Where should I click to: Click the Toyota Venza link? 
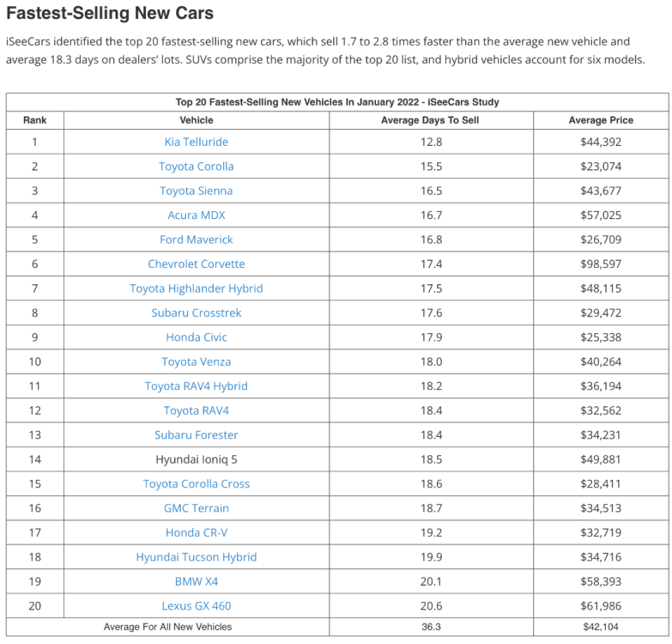(196, 361)
